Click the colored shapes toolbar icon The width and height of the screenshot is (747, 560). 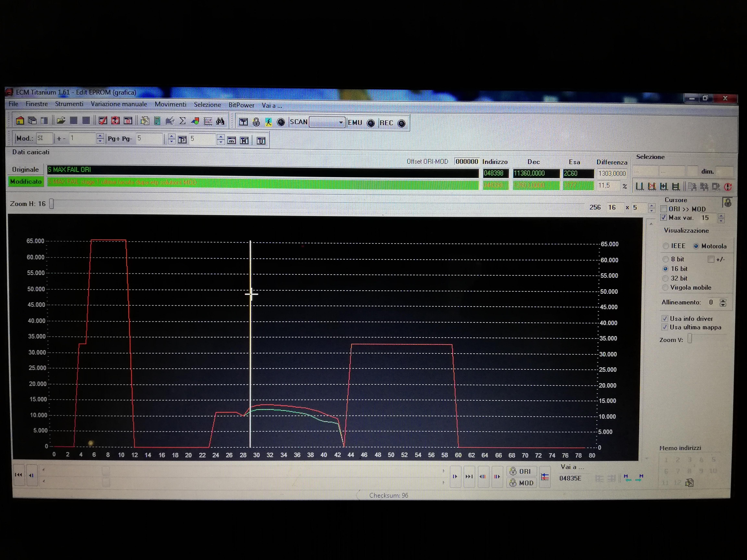pyautogui.click(x=195, y=121)
